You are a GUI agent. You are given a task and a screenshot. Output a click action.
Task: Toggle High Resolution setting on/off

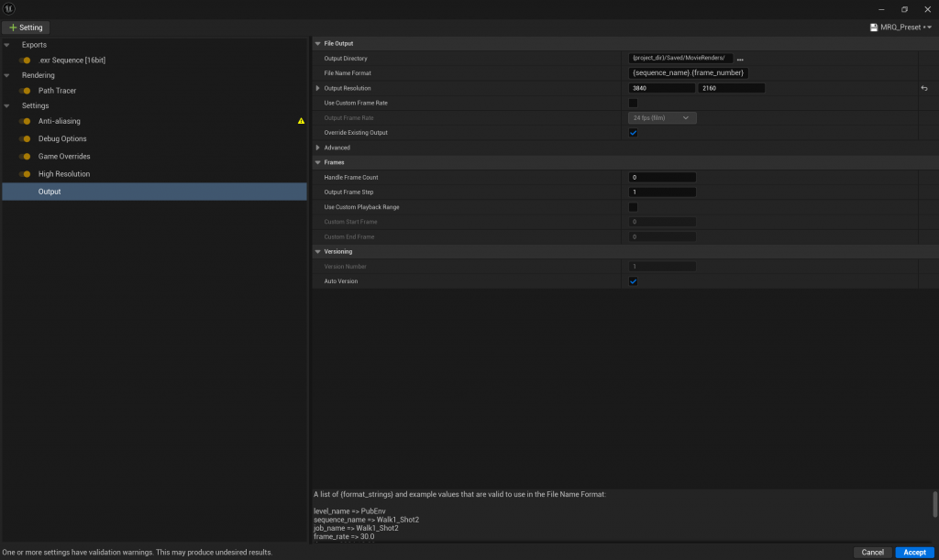point(25,174)
